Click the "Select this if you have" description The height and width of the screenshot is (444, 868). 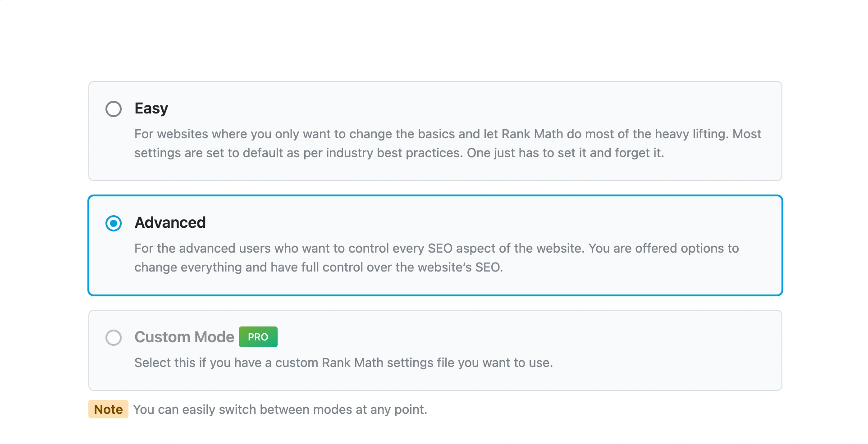click(x=343, y=363)
